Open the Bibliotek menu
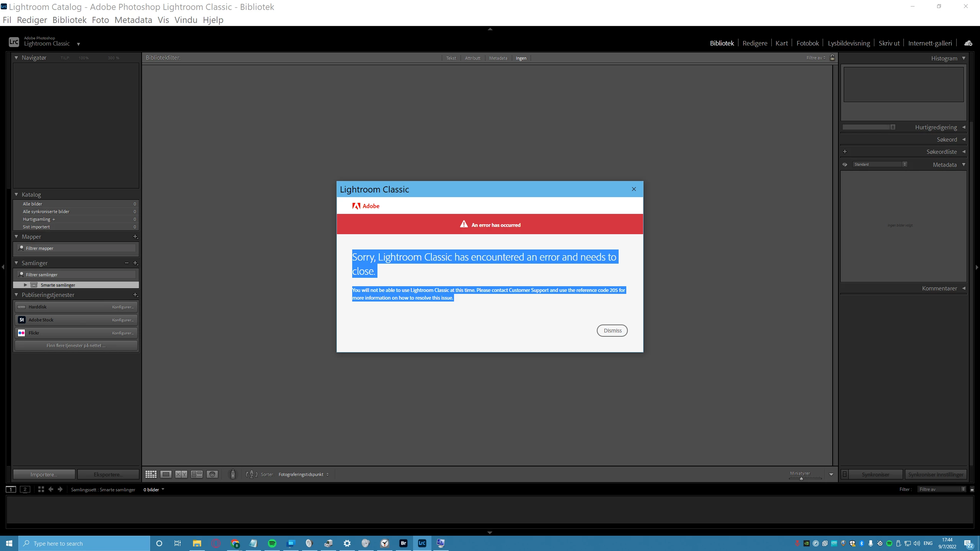 click(x=69, y=20)
